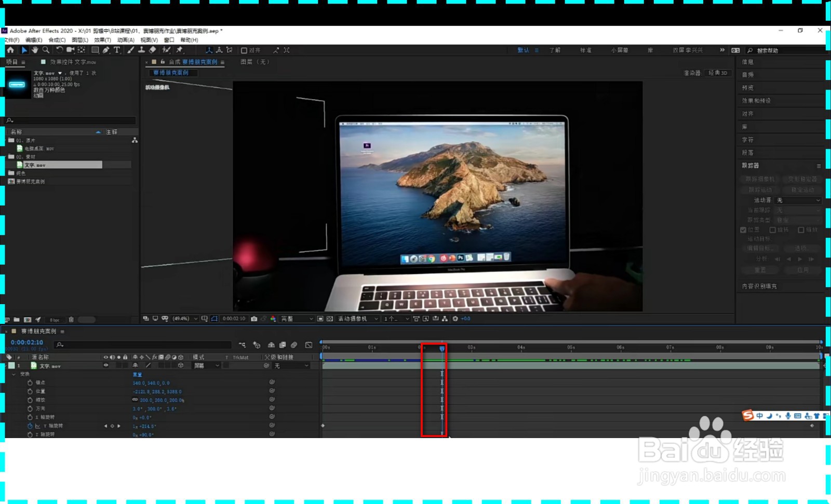Switch to the 默认 workspace
Screen dimensions: 831x504
click(x=523, y=50)
